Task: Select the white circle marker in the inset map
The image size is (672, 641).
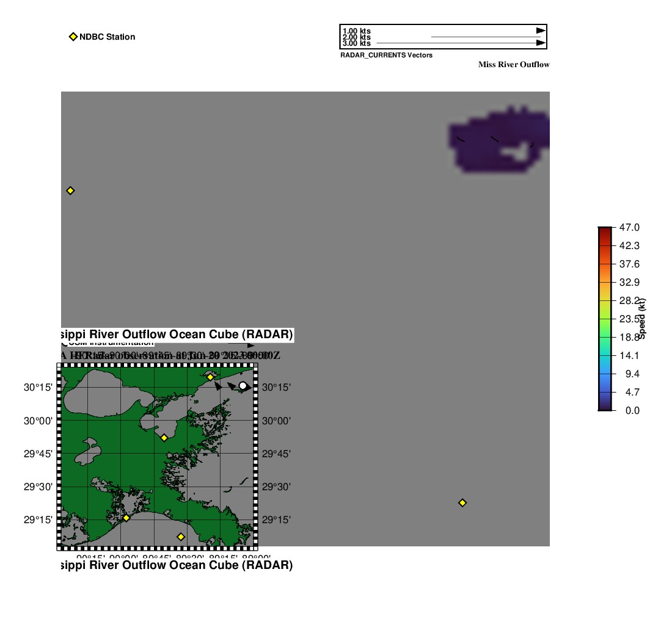Action: 243,385
